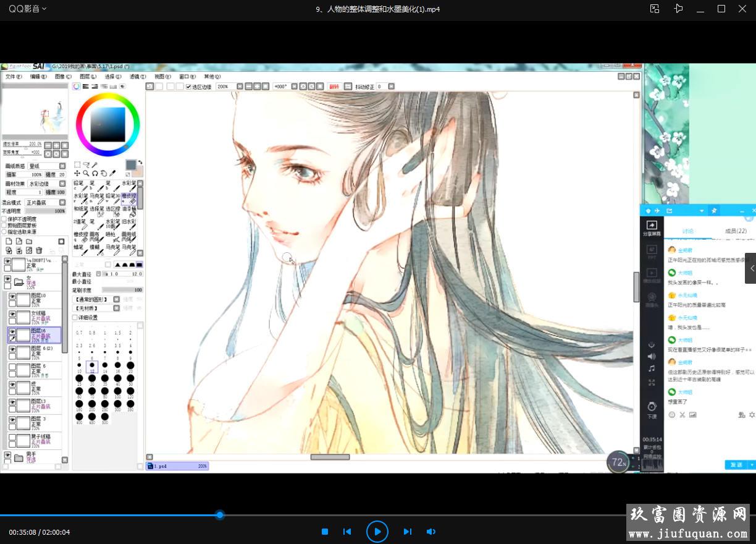756x544 pixels.
Task: Enable the 保护不透明度 checkbox
Action: [4, 219]
